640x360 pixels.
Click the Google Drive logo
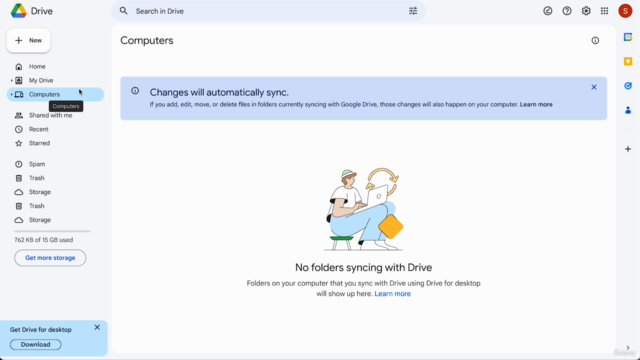pos(18,11)
